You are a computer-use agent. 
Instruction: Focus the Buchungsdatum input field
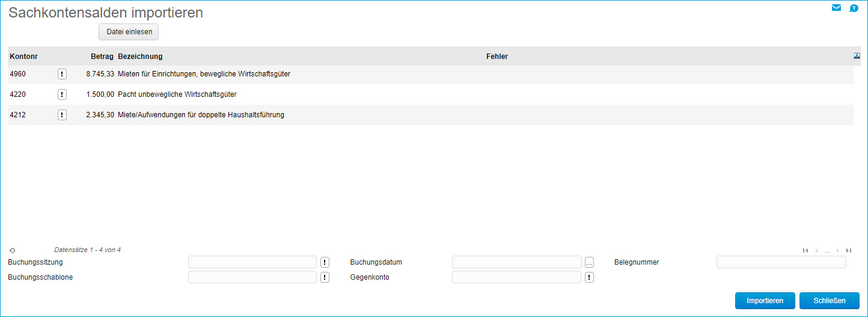tap(517, 262)
